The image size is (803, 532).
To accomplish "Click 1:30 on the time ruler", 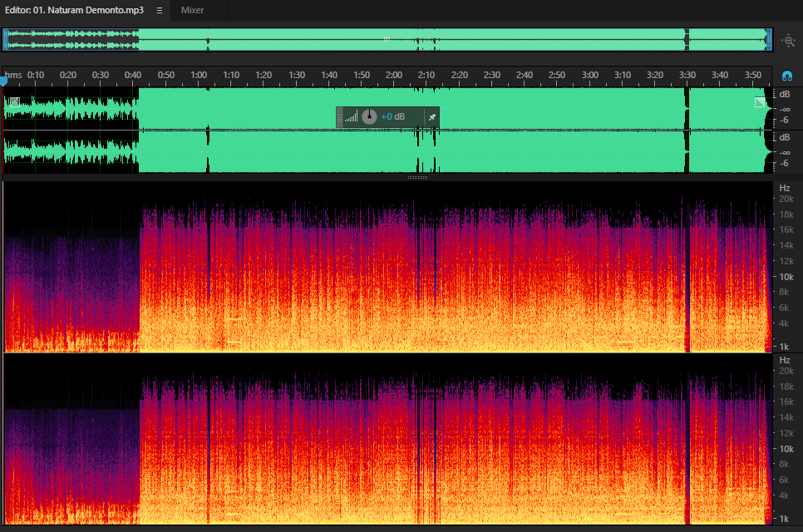I will 297,75.
